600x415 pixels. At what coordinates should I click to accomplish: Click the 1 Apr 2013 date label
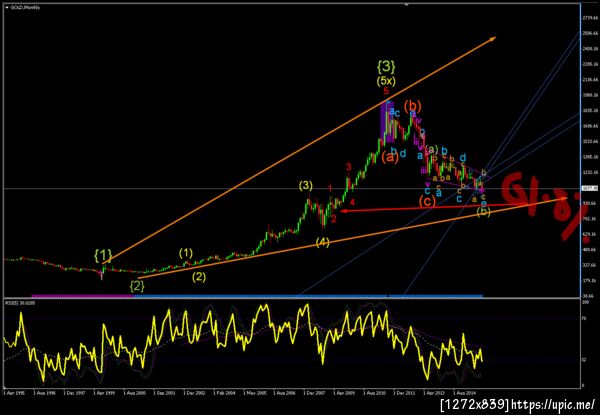pos(435,392)
